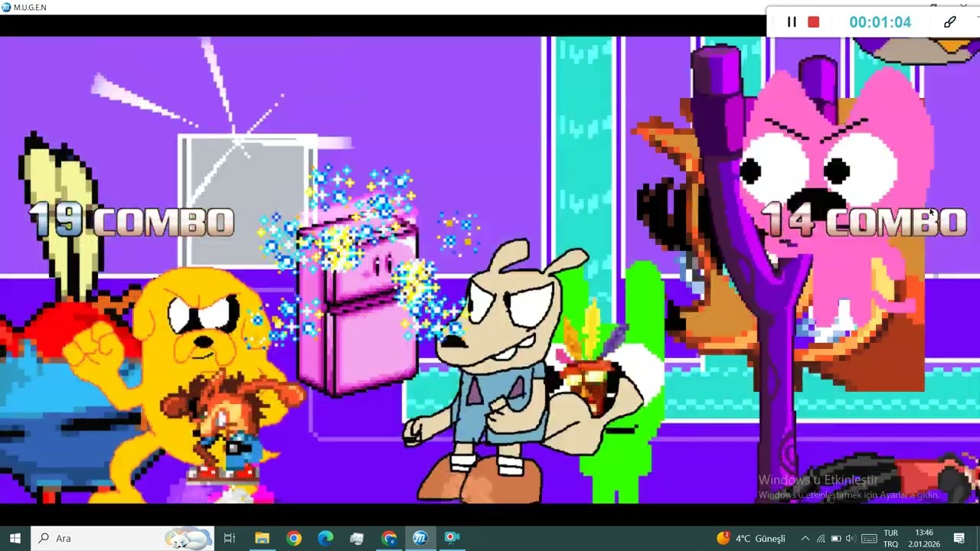Image resolution: width=980 pixels, height=551 pixels.
Task: Open the network status tray icon
Action: [821, 538]
